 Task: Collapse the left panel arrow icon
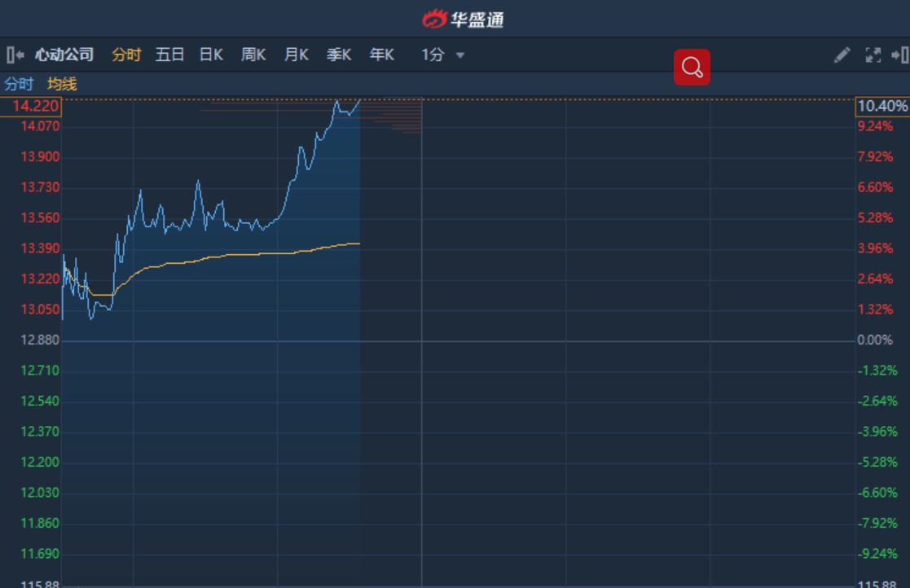[x=15, y=55]
